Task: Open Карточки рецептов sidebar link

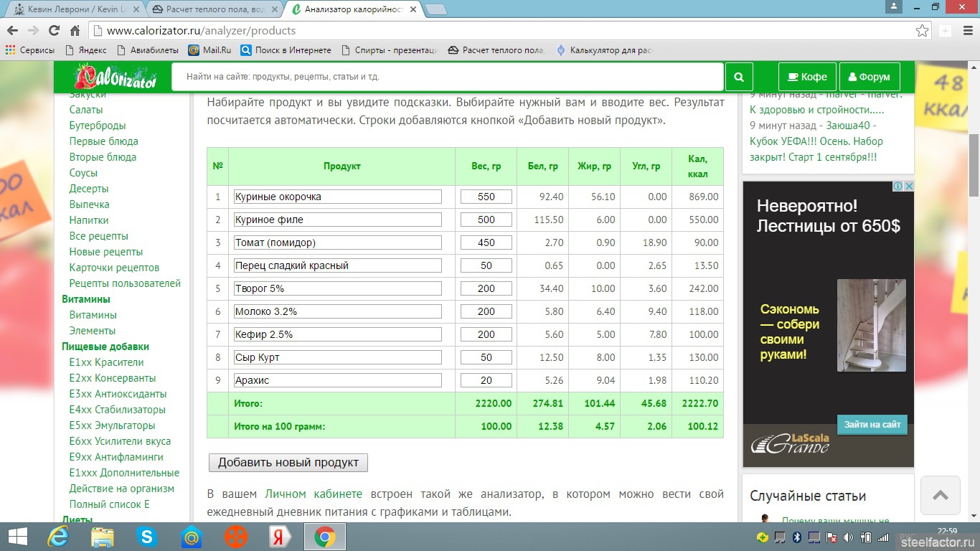Action: pyautogui.click(x=114, y=268)
